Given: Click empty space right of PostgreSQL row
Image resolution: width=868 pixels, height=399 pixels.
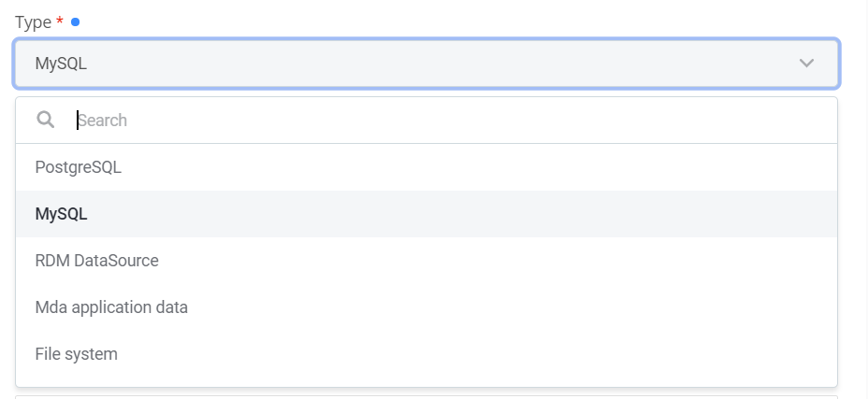Looking at the screenshot, I should point(514,167).
